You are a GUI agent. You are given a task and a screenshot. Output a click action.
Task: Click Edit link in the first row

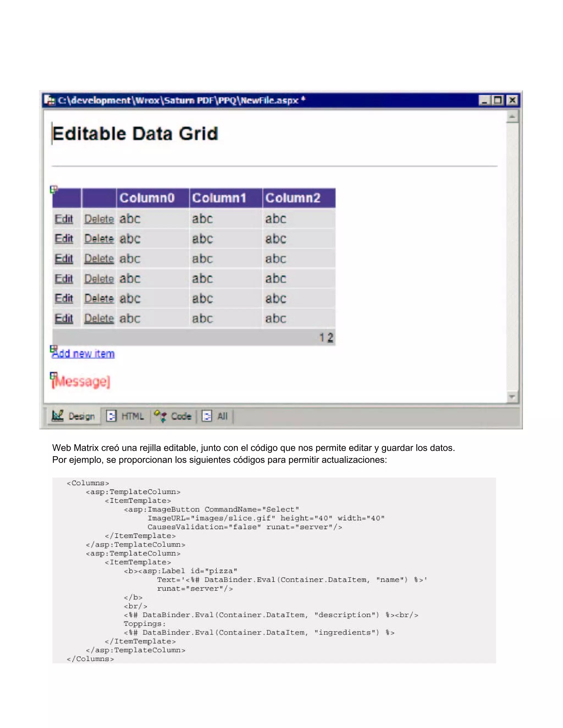(x=64, y=219)
